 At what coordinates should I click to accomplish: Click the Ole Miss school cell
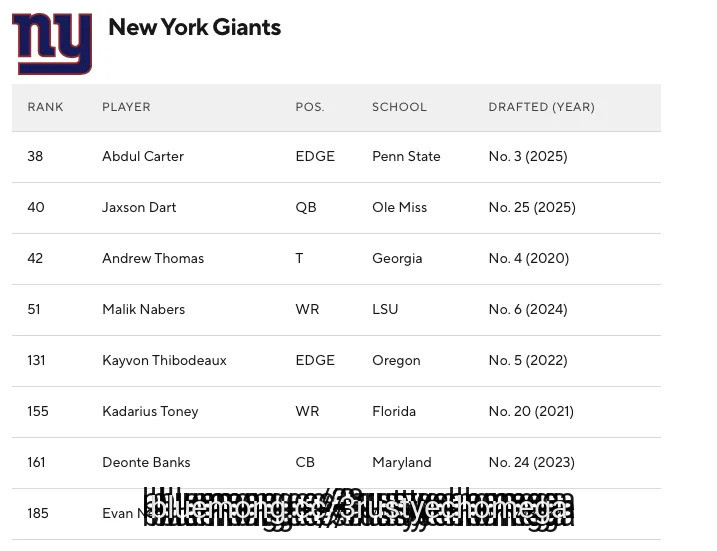(399, 208)
